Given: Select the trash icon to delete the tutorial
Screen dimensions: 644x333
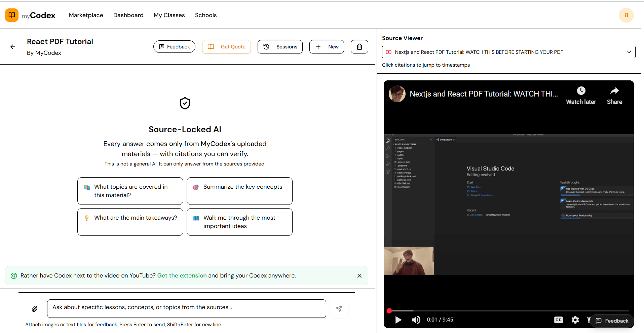Looking at the screenshot, I should (359, 46).
